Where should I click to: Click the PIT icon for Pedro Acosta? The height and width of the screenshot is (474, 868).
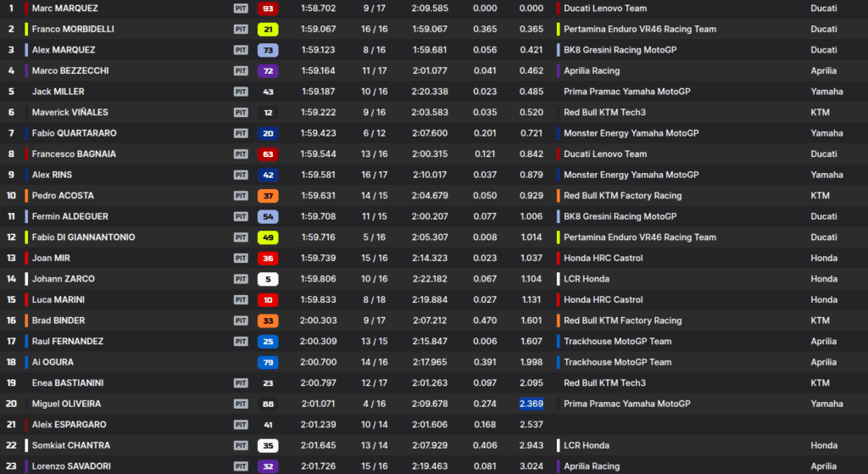point(241,196)
